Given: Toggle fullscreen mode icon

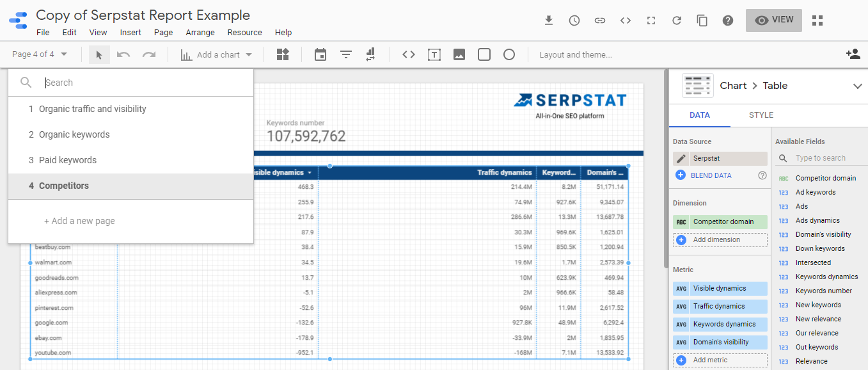Looking at the screenshot, I should (x=651, y=20).
